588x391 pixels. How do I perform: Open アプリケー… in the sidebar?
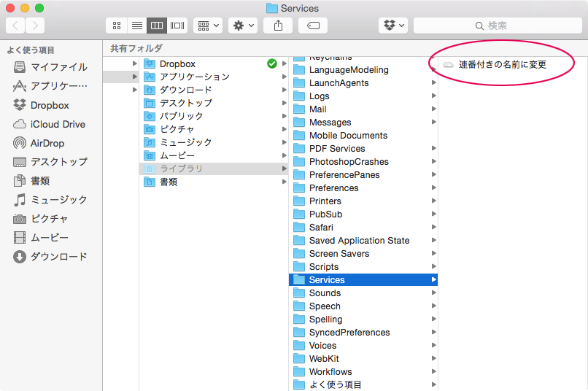pos(50,86)
